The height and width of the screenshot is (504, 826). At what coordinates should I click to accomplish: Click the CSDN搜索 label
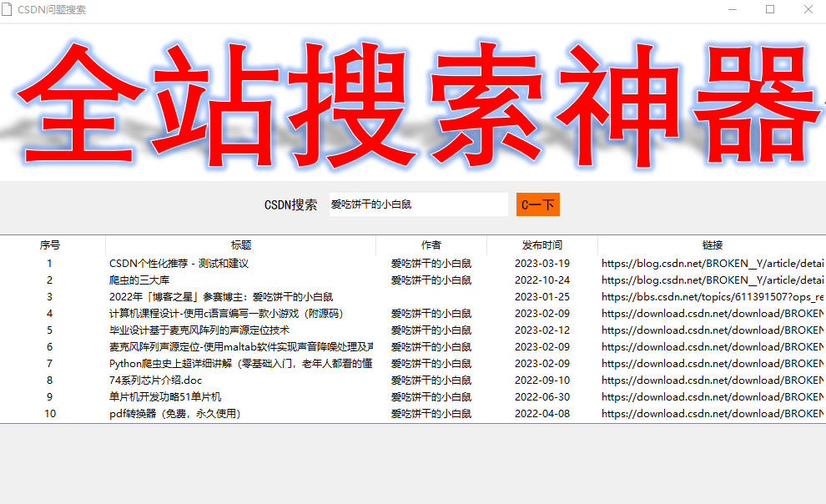291,205
